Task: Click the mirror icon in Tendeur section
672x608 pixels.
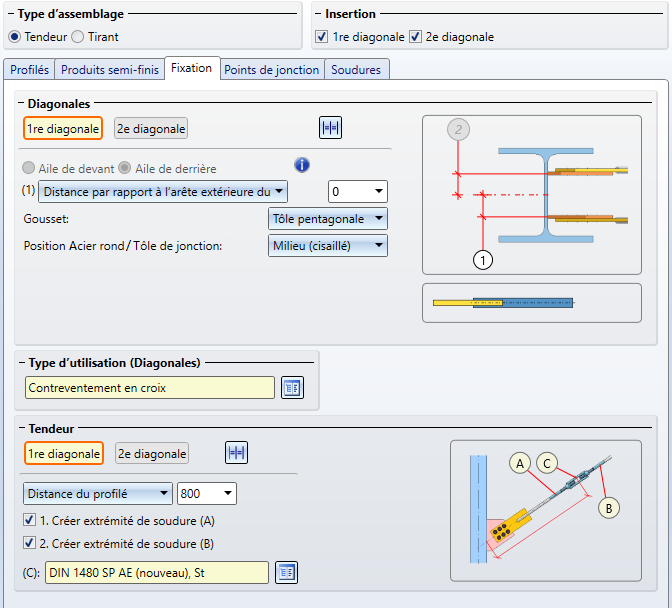Action: coord(236,453)
